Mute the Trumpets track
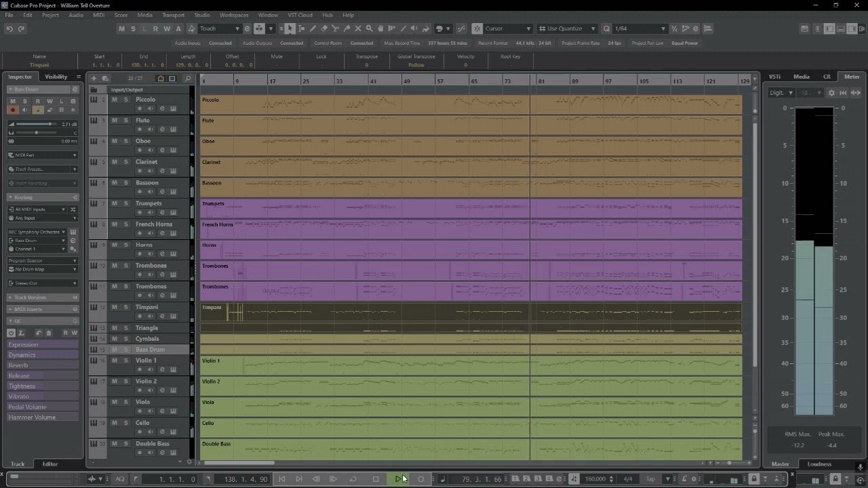The height and width of the screenshot is (488, 868). (x=114, y=203)
